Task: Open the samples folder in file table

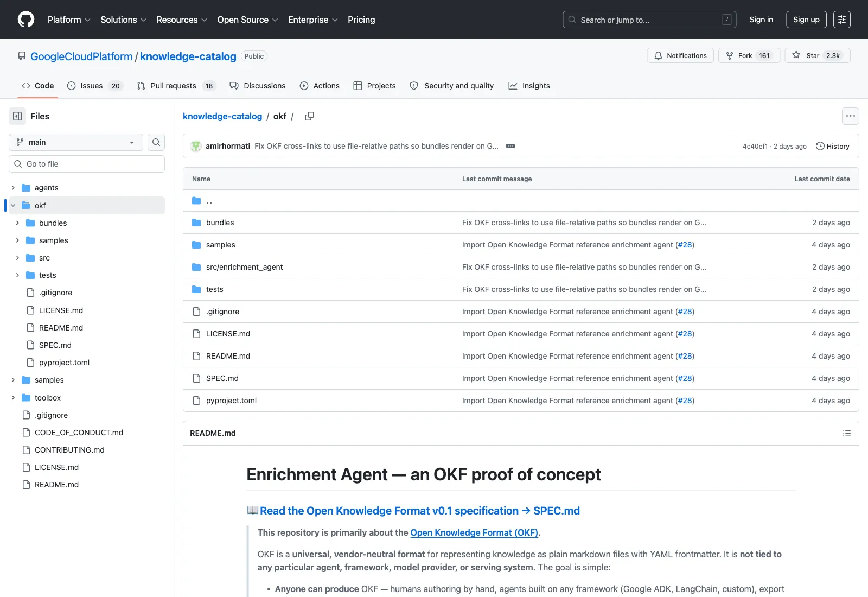Action: pos(220,245)
